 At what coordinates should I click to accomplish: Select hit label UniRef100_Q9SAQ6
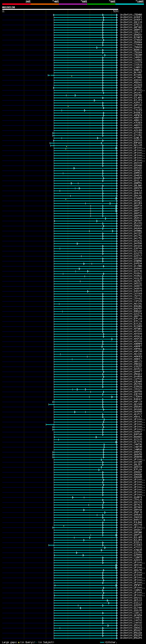click(x=131, y=166)
